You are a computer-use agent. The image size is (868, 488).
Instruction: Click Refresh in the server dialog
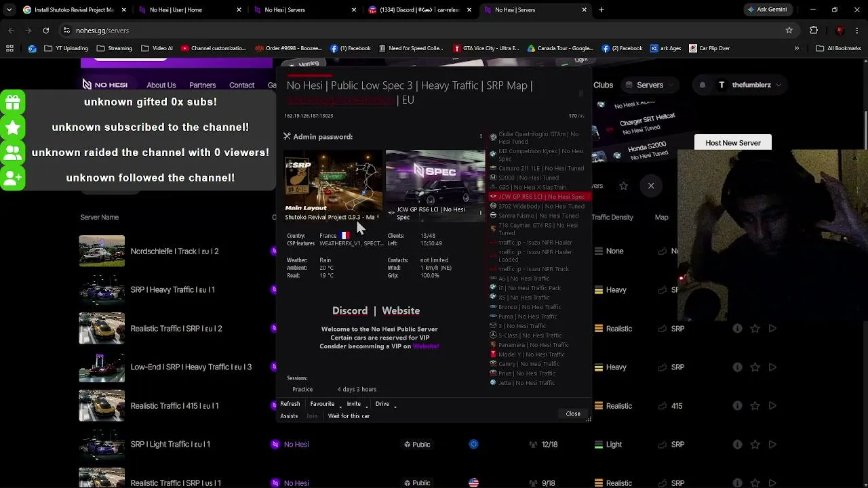[290, 404]
